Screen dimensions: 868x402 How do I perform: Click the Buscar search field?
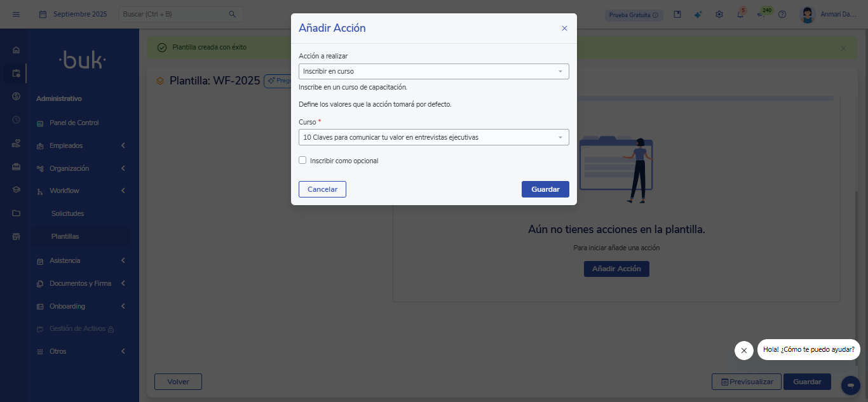(173, 14)
